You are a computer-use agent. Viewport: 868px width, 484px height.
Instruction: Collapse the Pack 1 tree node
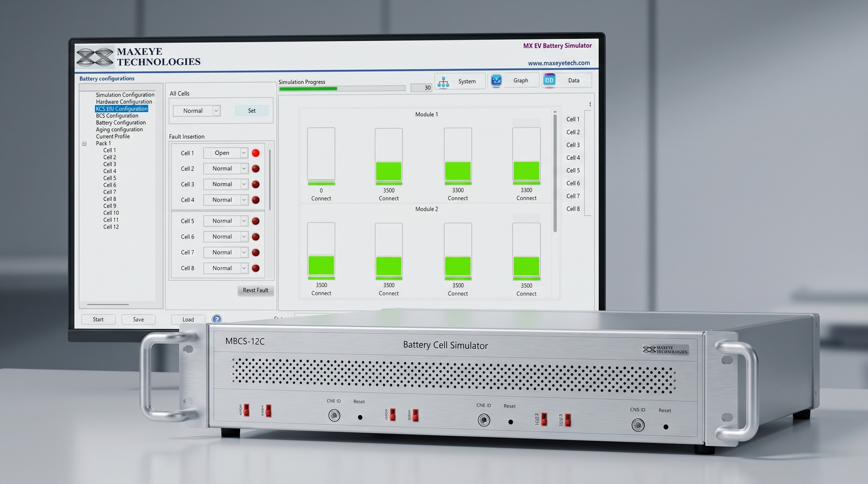point(85,144)
